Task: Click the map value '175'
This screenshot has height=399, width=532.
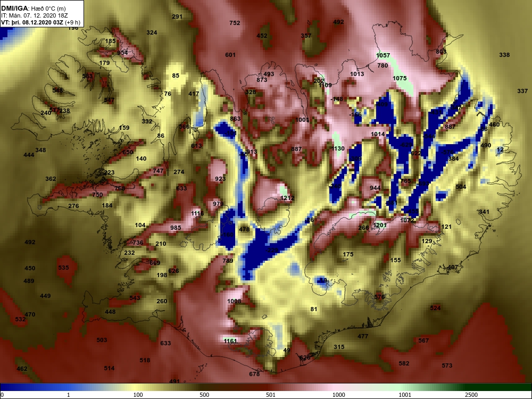Action: point(348,254)
